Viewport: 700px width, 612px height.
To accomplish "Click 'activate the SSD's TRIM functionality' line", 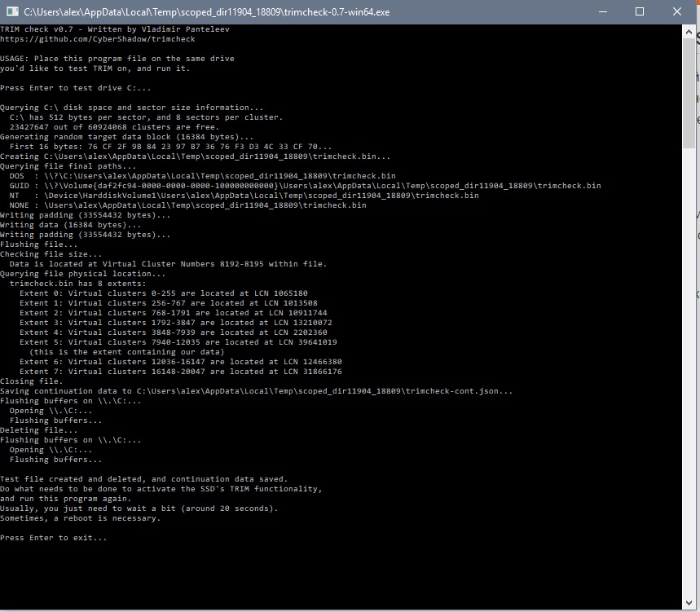I will pyautogui.click(x=161, y=490).
